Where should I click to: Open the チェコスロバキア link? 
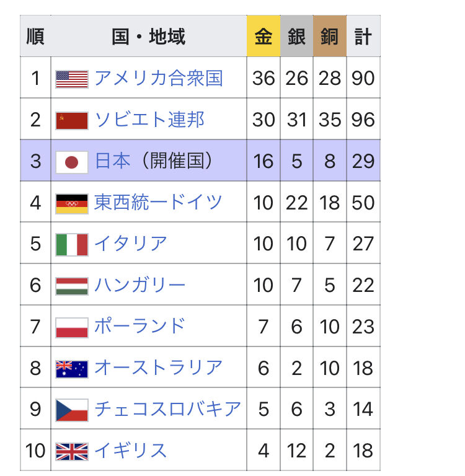coord(167,409)
